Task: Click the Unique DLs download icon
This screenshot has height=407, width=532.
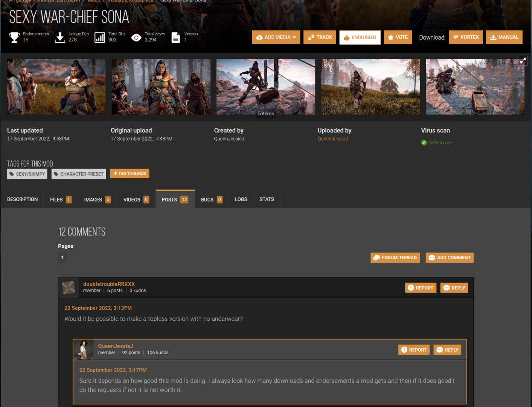Action: (x=60, y=37)
